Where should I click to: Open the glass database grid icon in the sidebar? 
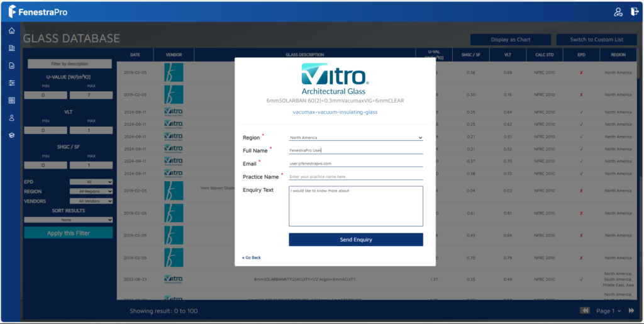pyautogui.click(x=11, y=100)
